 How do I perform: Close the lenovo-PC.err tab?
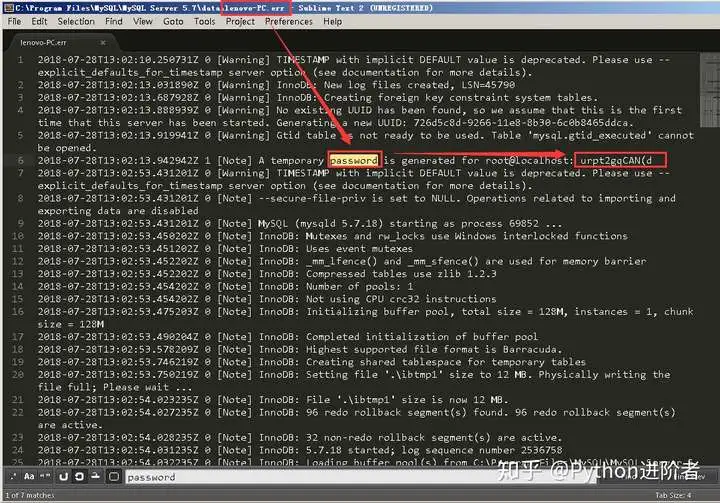(x=103, y=43)
